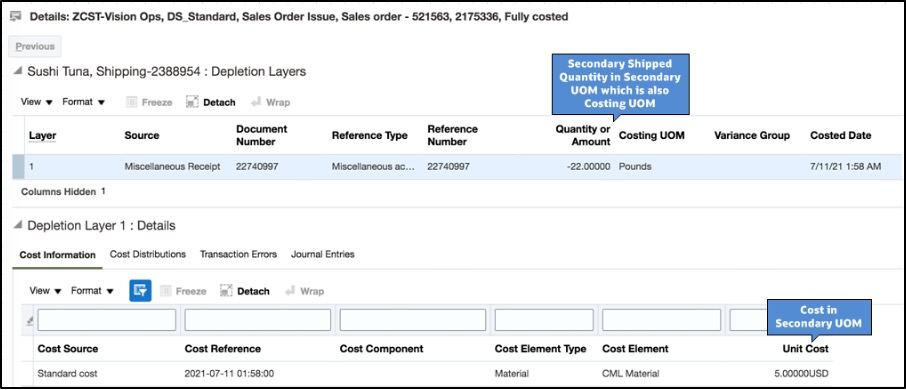Click Freeze in Cost Information toolbar
The width and height of the screenshot is (906, 390).
click(x=183, y=291)
